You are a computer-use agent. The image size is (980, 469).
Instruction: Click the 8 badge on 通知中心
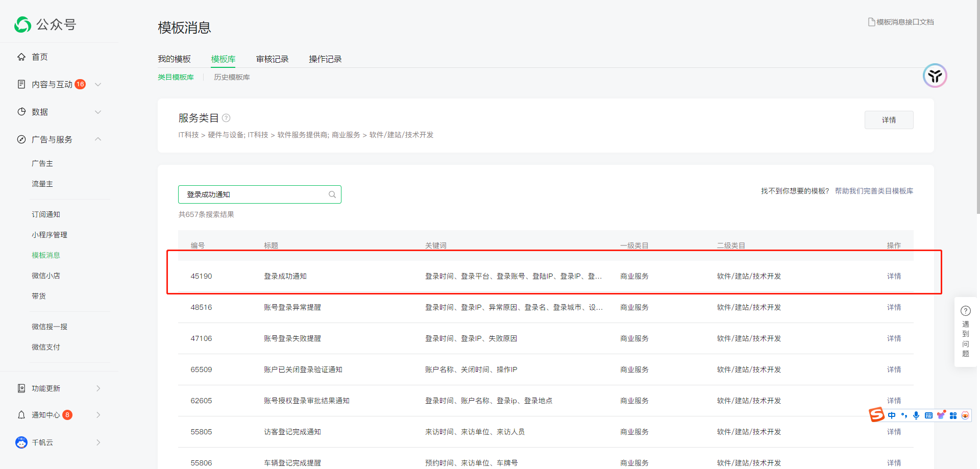pyautogui.click(x=67, y=415)
